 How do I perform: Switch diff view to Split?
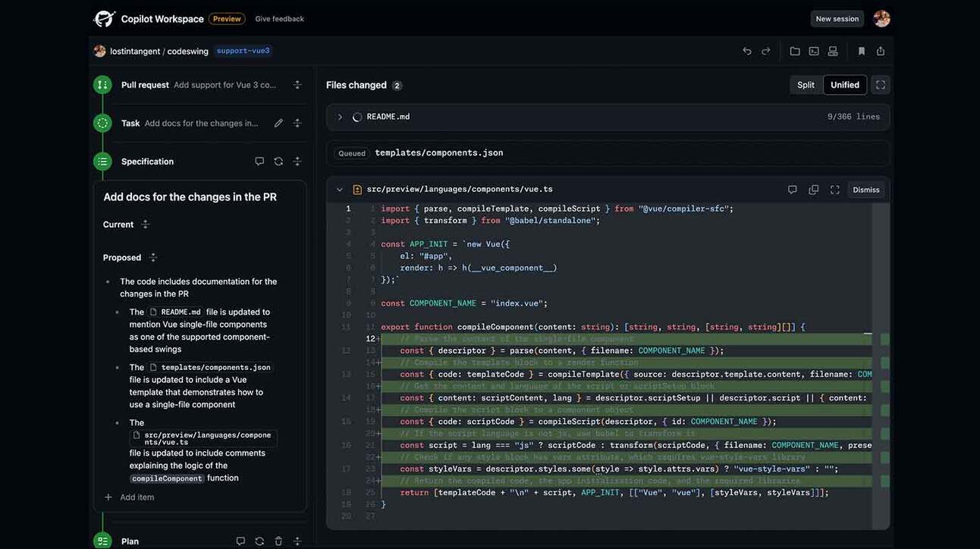[806, 85]
